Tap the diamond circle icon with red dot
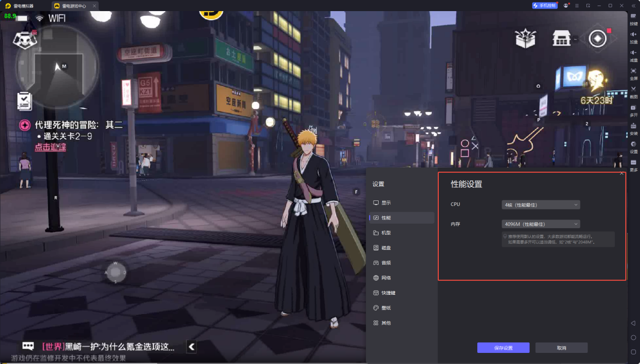 pos(598,39)
